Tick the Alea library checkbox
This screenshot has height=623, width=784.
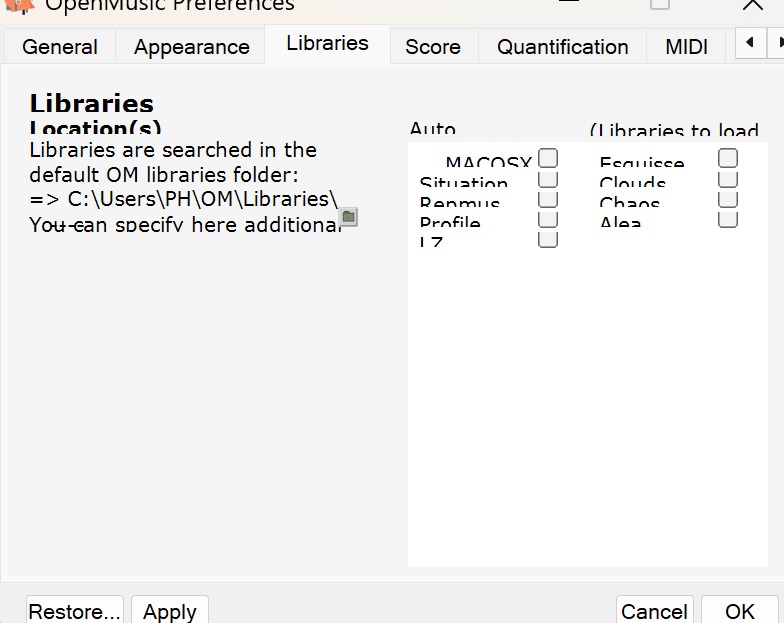click(x=728, y=219)
